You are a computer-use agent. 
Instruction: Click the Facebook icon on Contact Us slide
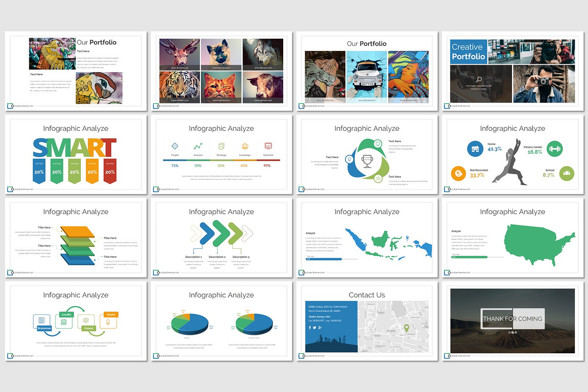(x=310, y=327)
